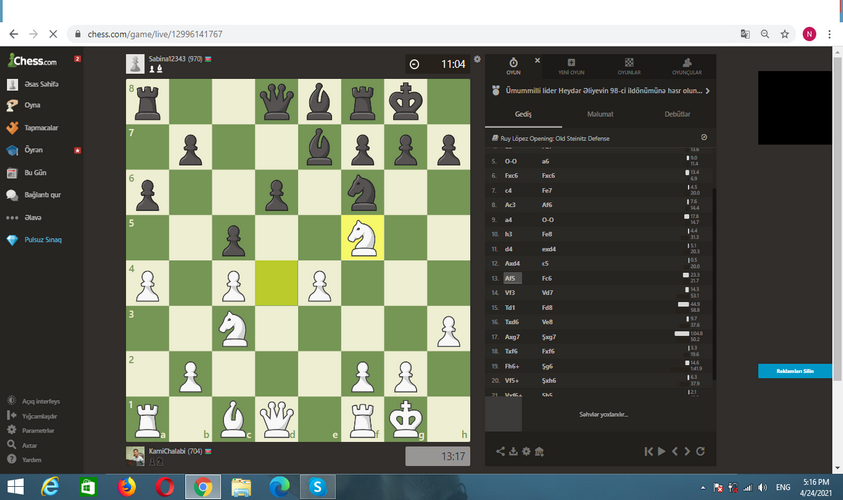Viewport: 843px width, 500px height.
Task: Jump to the first move of game
Action: click(649, 452)
